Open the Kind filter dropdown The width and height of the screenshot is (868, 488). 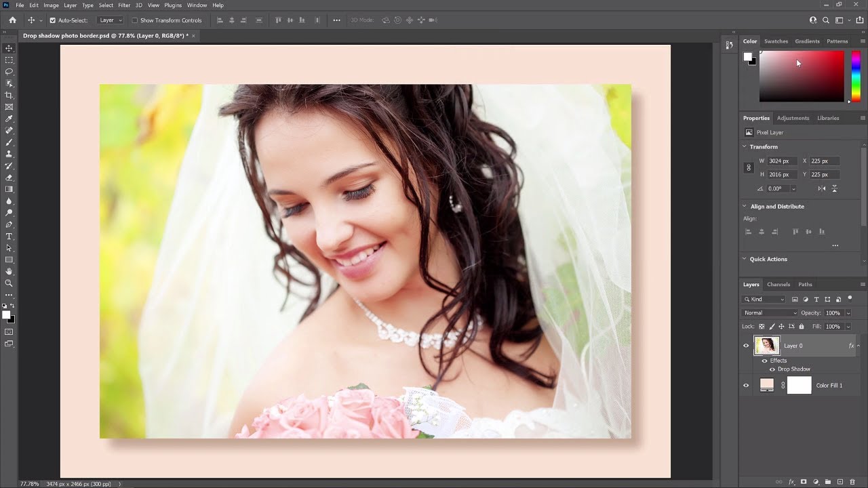764,300
